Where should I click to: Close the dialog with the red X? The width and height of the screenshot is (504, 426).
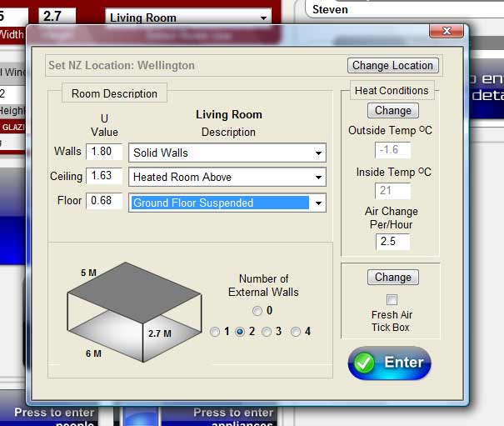click(x=446, y=31)
